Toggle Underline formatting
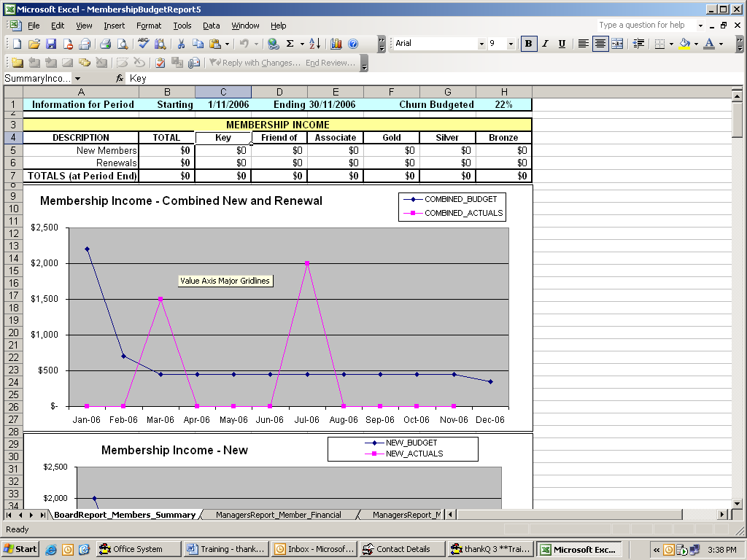 (x=562, y=44)
